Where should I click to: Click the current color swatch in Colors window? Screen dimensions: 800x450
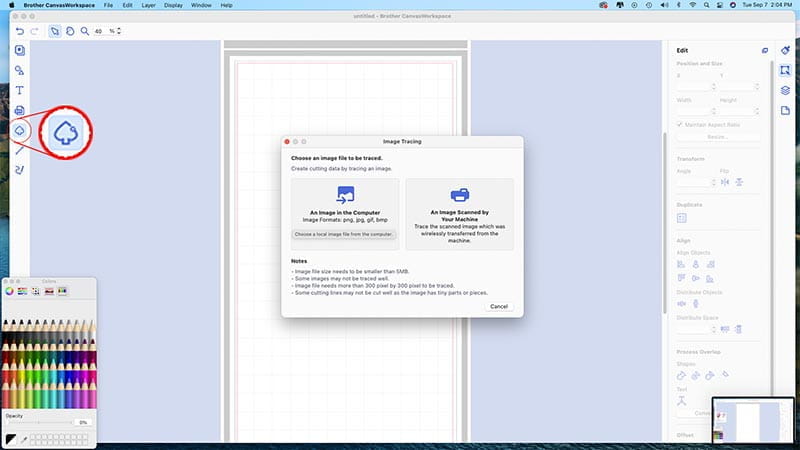point(11,439)
